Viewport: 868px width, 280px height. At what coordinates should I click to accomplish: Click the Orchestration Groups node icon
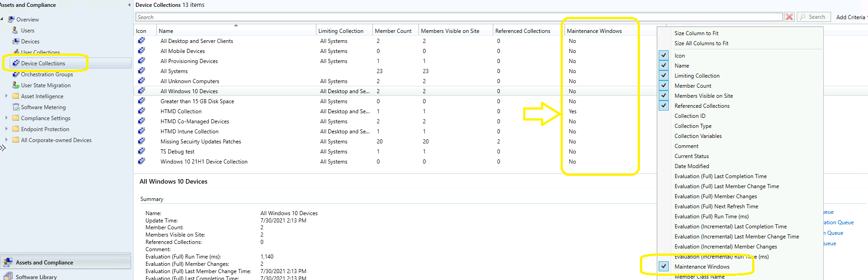[16, 74]
